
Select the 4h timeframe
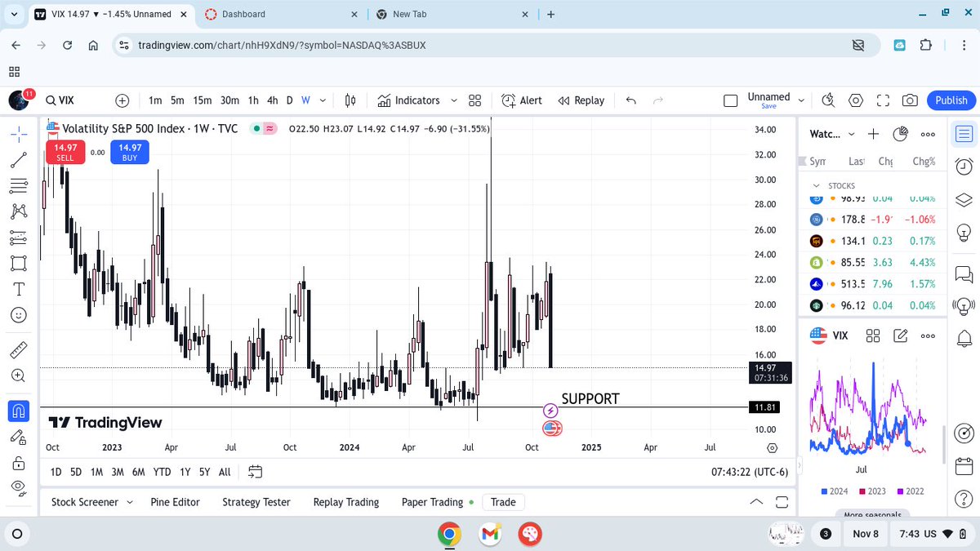[273, 100]
